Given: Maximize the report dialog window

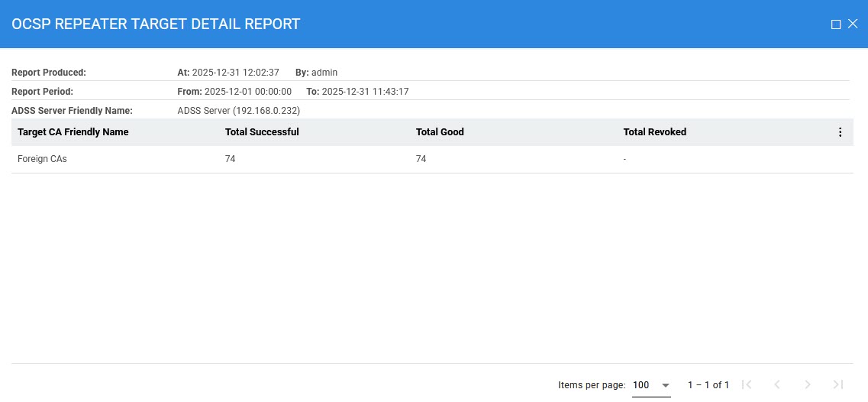Looking at the screenshot, I should (x=836, y=24).
